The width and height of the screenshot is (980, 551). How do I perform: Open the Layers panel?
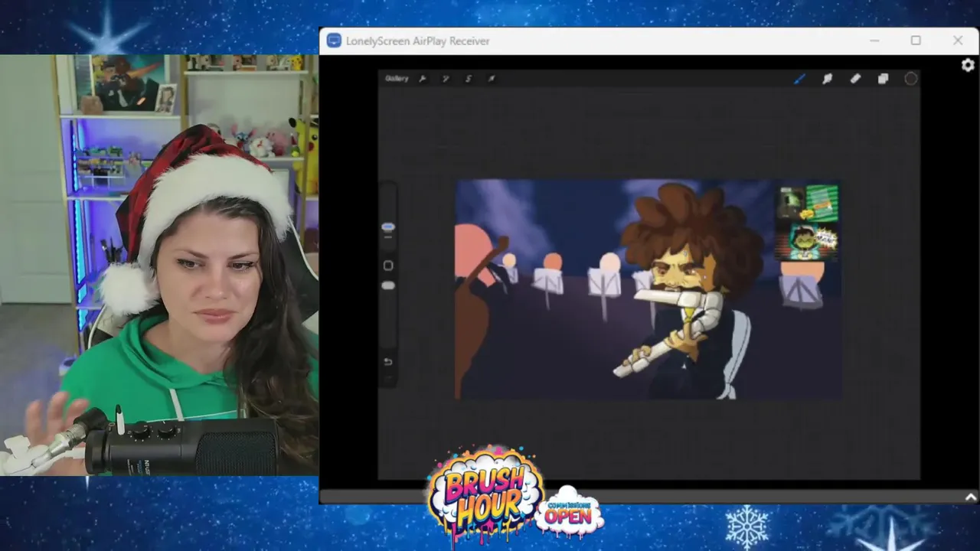click(x=883, y=78)
